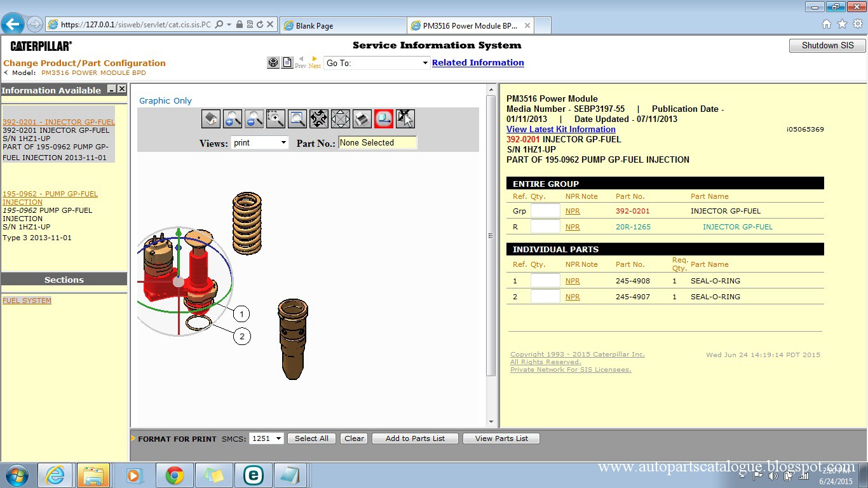
Task: Minimize the Information Available panel
Action: pyautogui.click(x=112, y=90)
